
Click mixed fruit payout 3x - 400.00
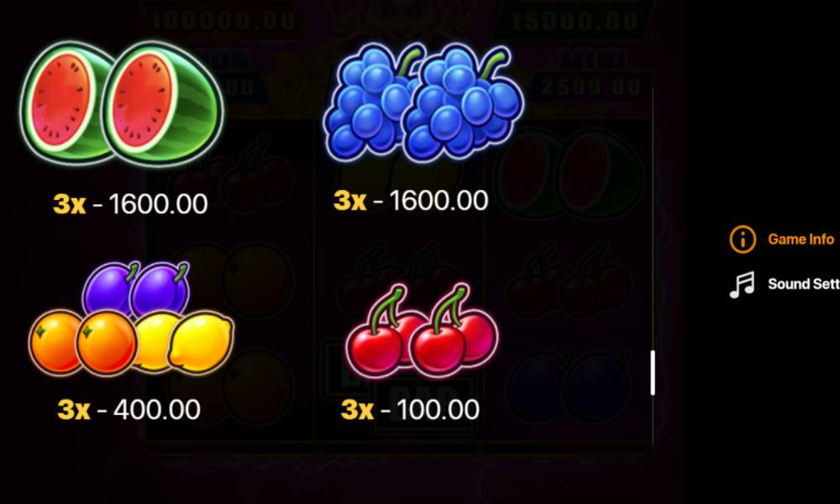point(129,410)
